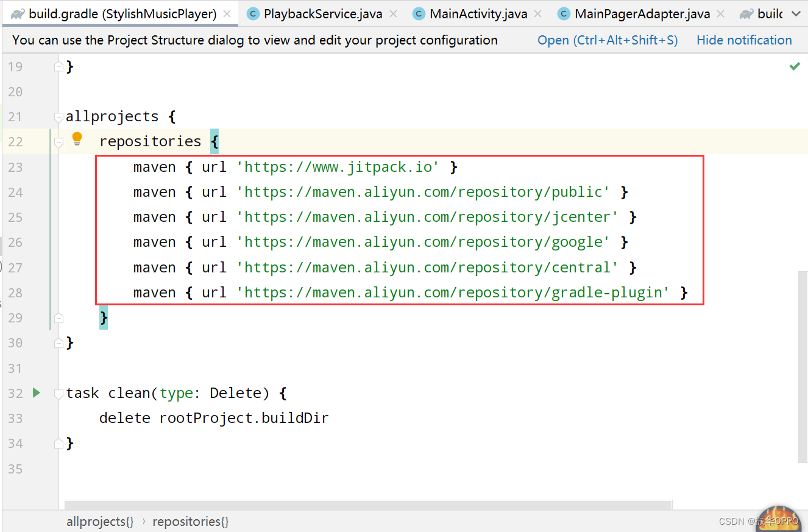
Task: Click the fold end marker on line 30
Action: click(x=58, y=342)
